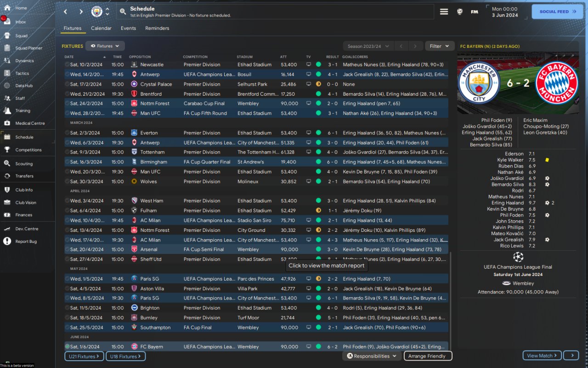Tick the marker on the Arsenal fixture row
Image resolution: width=588 pixels, height=368 pixels.
(x=67, y=250)
